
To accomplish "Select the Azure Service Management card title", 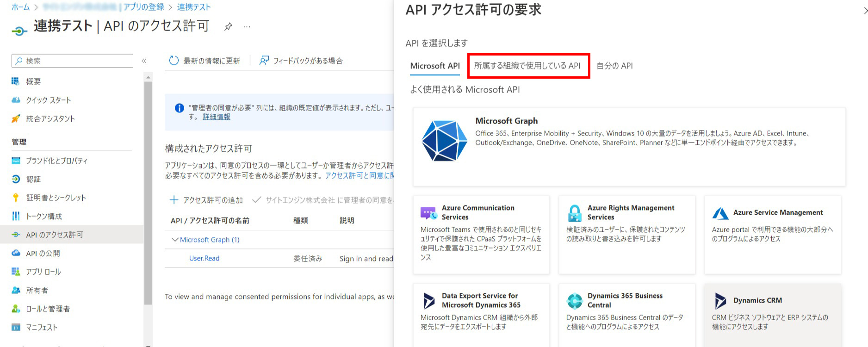I will pos(778,212).
